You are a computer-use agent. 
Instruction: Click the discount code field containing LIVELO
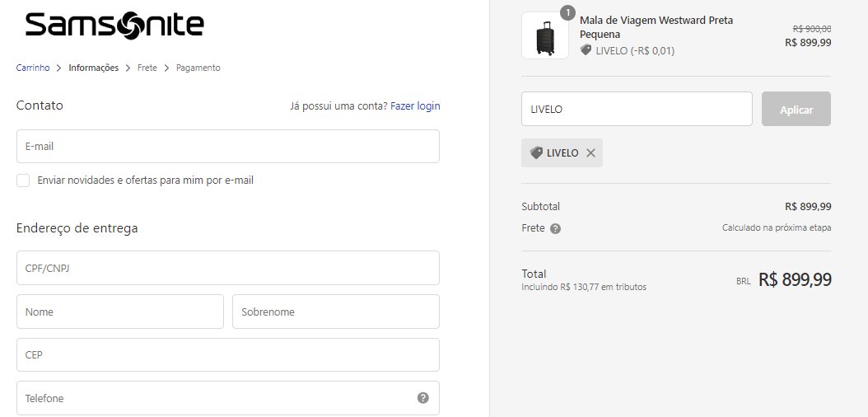637,109
